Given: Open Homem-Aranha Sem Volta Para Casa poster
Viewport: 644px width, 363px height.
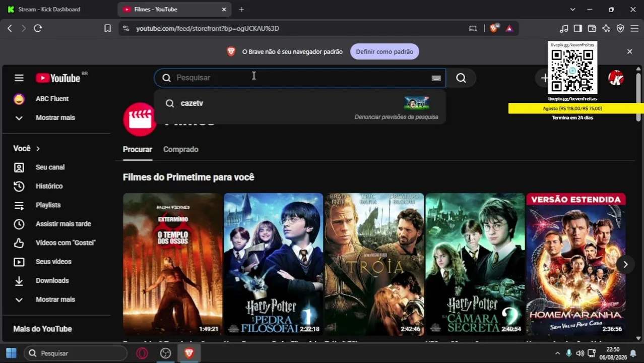Looking at the screenshot, I should (575, 264).
